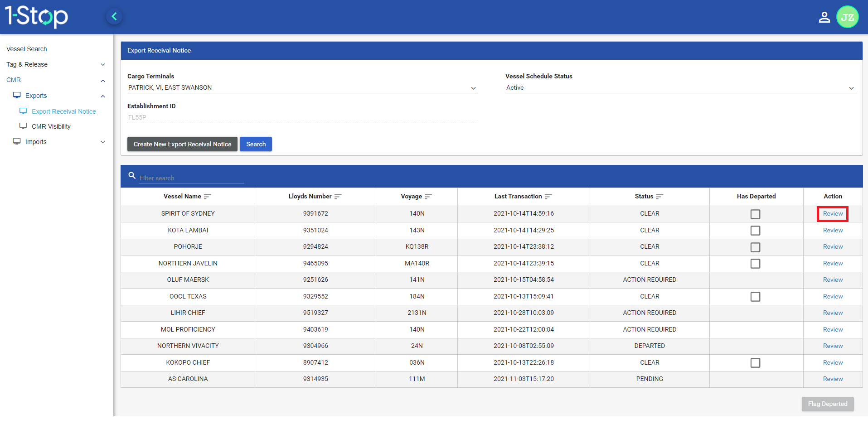Image resolution: width=868 pixels, height=424 pixels.
Task: Open the user profile person icon
Action: pos(824,17)
